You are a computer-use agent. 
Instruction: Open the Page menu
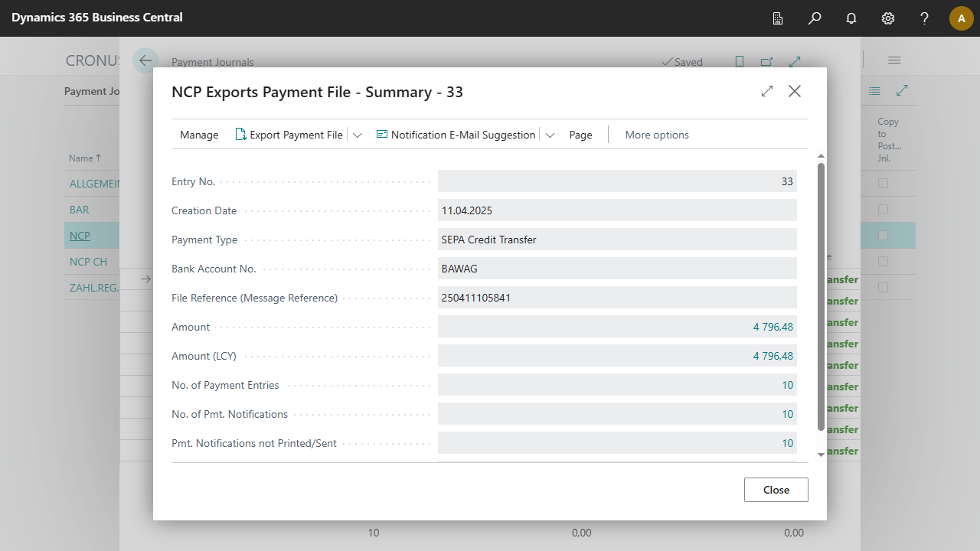[580, 135]
